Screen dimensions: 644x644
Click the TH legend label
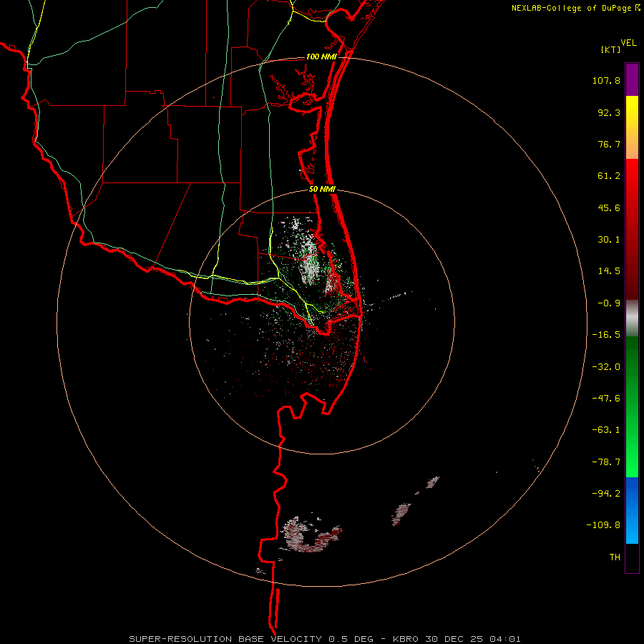[615, 557]
